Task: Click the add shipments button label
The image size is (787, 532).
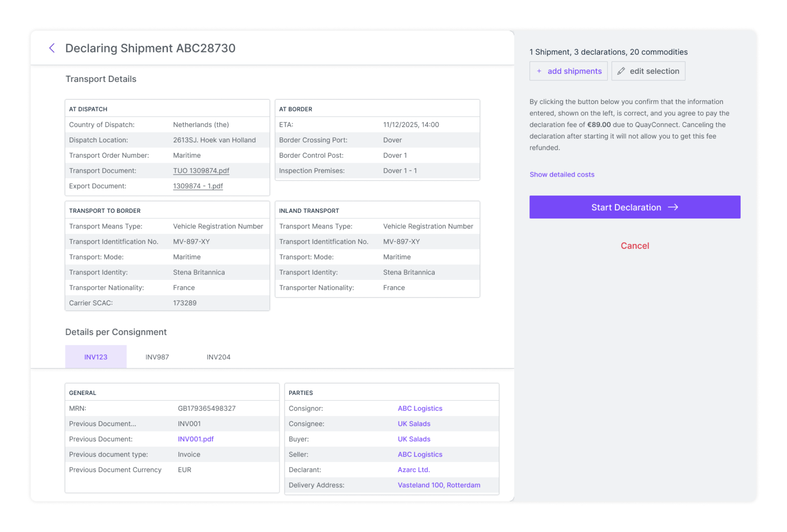Action: (574, 71)
